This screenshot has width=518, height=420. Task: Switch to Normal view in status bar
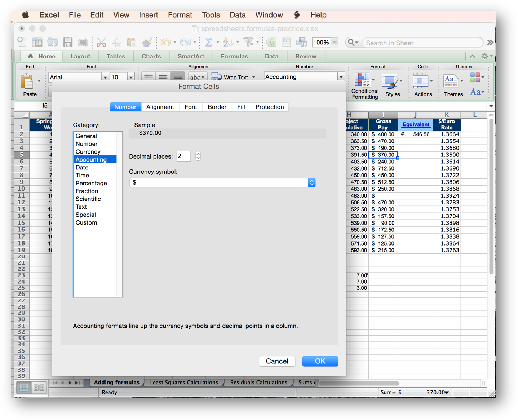pyautogui.click(x=24, y=388)
